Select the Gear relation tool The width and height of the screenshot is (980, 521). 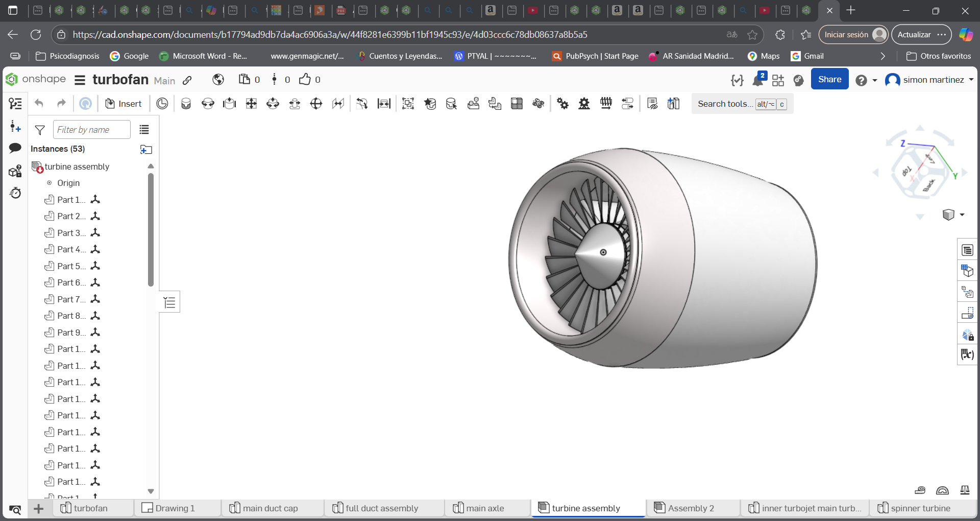(x=562, y=104)
